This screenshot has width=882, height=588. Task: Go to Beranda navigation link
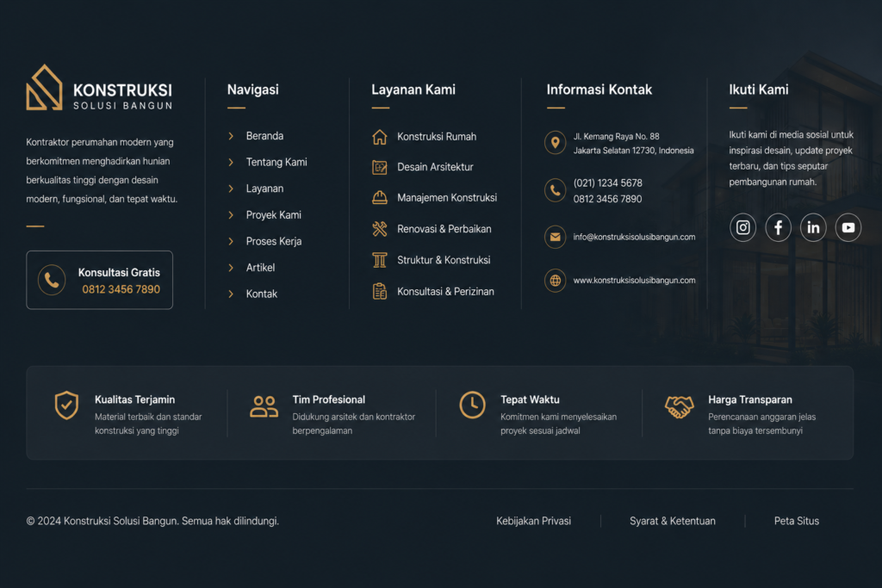[x=264, y=136]
